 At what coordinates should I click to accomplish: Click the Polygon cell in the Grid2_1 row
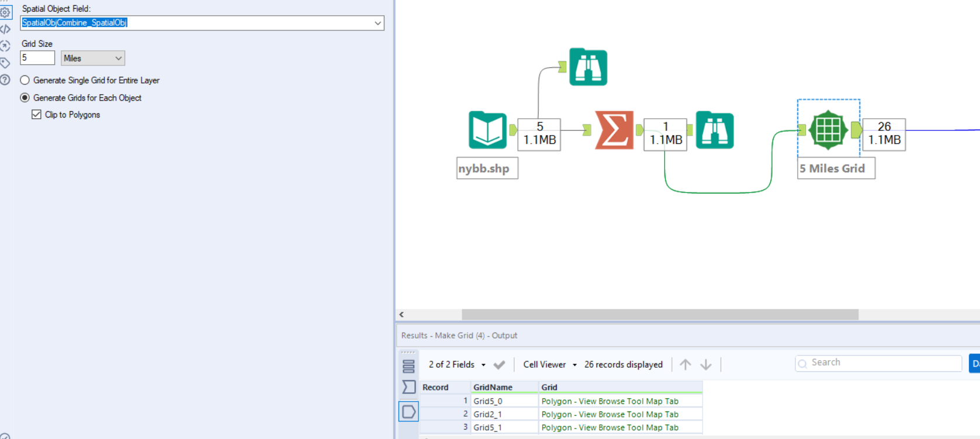pos(621,414)
